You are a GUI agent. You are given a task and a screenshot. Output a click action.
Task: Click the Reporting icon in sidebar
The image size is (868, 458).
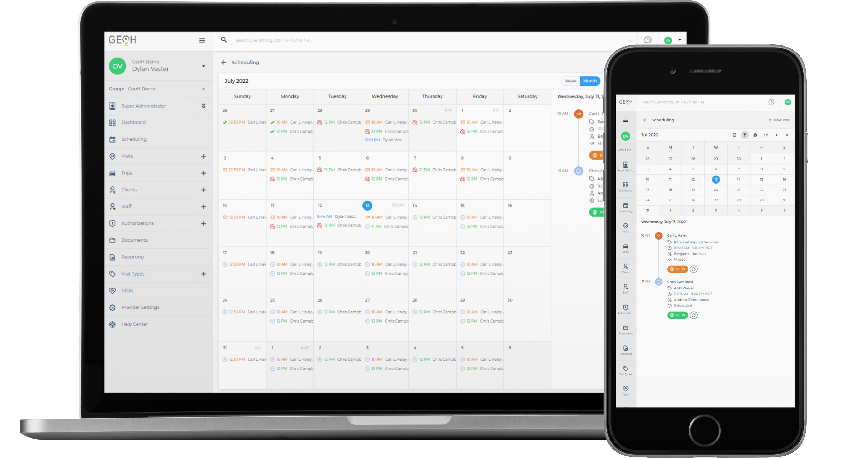click(113, 257)
